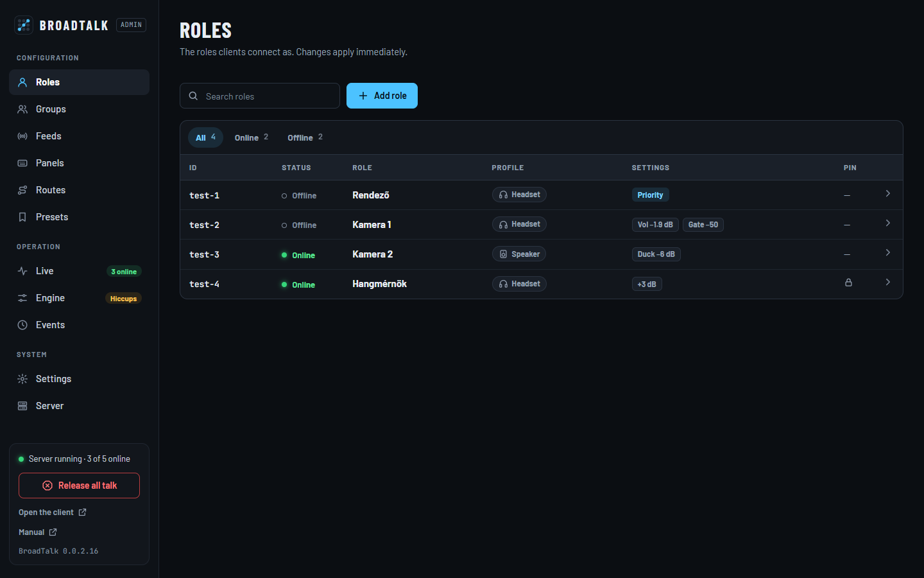Open Server page via rack icon
924x578 pixels.
click(22, 406)
